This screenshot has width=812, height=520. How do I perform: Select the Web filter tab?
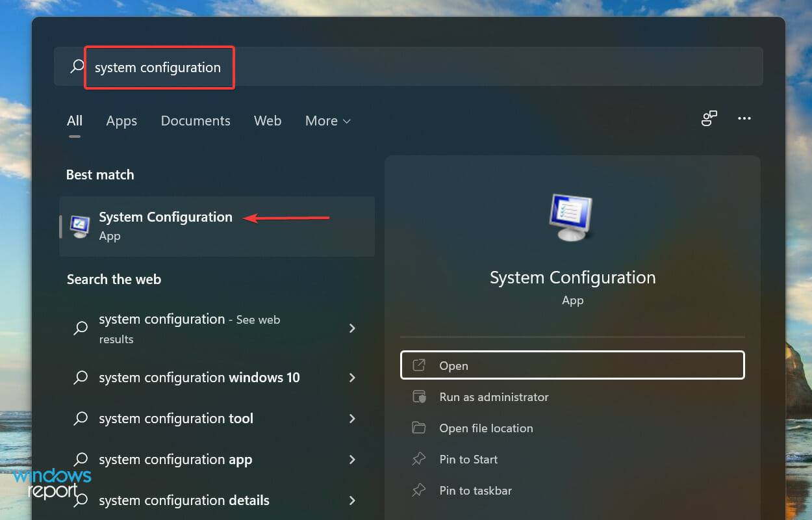(x=268, y=121)
